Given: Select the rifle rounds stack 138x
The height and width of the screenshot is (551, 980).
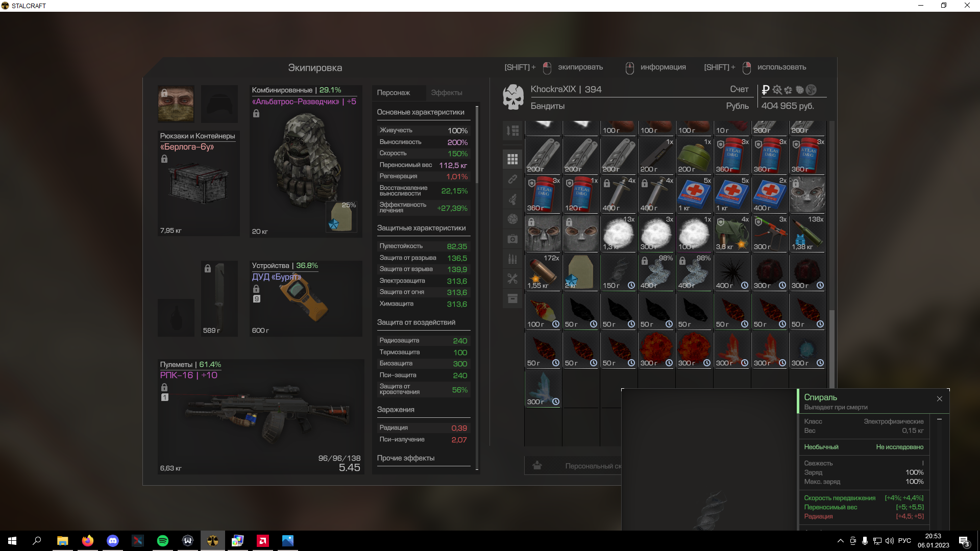Looking at the screenshot, I should pos(807,233).
